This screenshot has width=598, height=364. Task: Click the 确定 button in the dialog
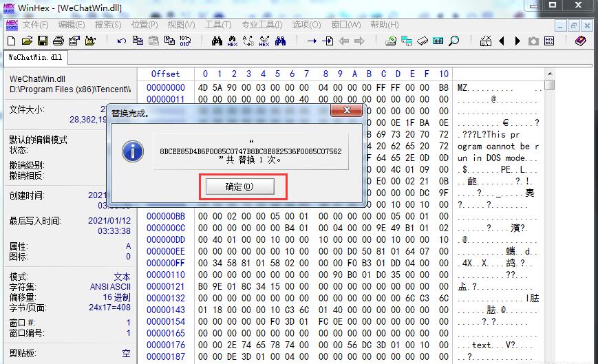(239, 186)
